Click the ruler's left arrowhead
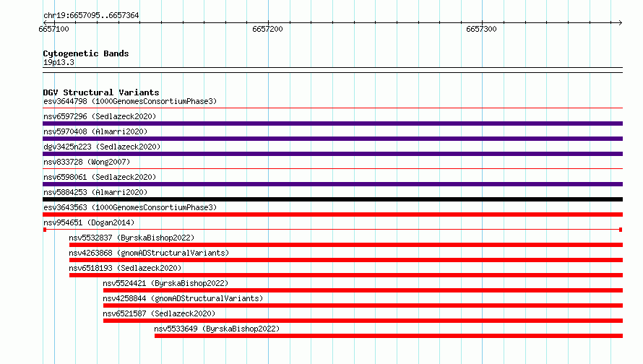The width and height of the screenshot is (643, 364). (45, 22)
